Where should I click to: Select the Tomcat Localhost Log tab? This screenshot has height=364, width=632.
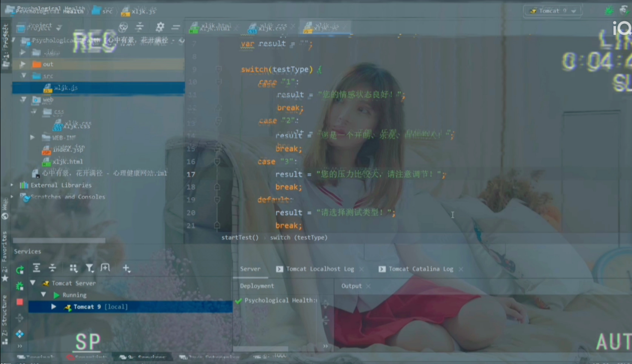[319, 269]
